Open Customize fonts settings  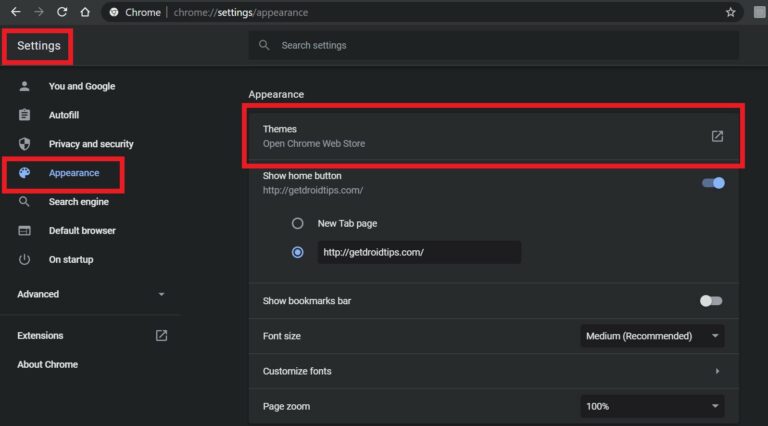pos(490,371)
